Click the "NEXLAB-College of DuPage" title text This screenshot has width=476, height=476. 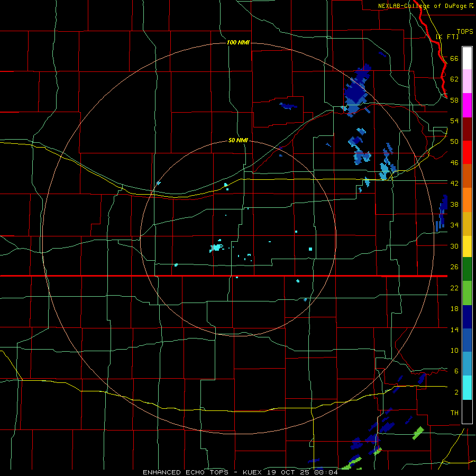point(423,6)
